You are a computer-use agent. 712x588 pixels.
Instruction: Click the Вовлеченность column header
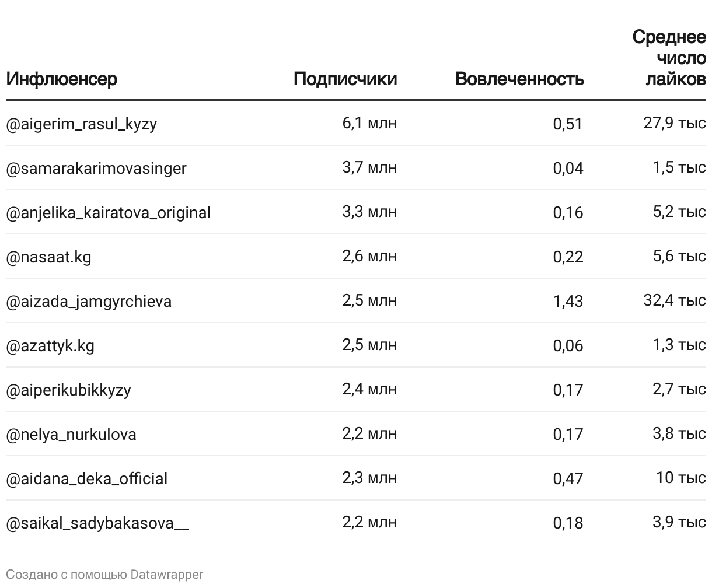[519, 79]
